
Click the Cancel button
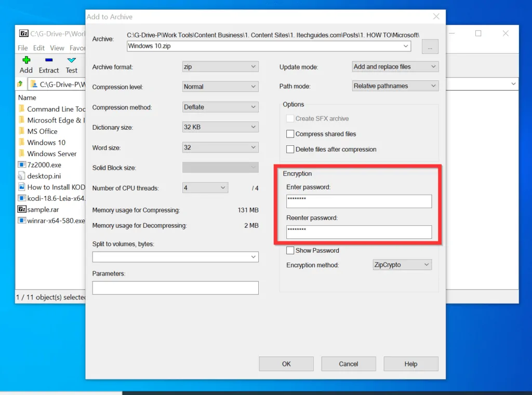[x=349, y=364]
